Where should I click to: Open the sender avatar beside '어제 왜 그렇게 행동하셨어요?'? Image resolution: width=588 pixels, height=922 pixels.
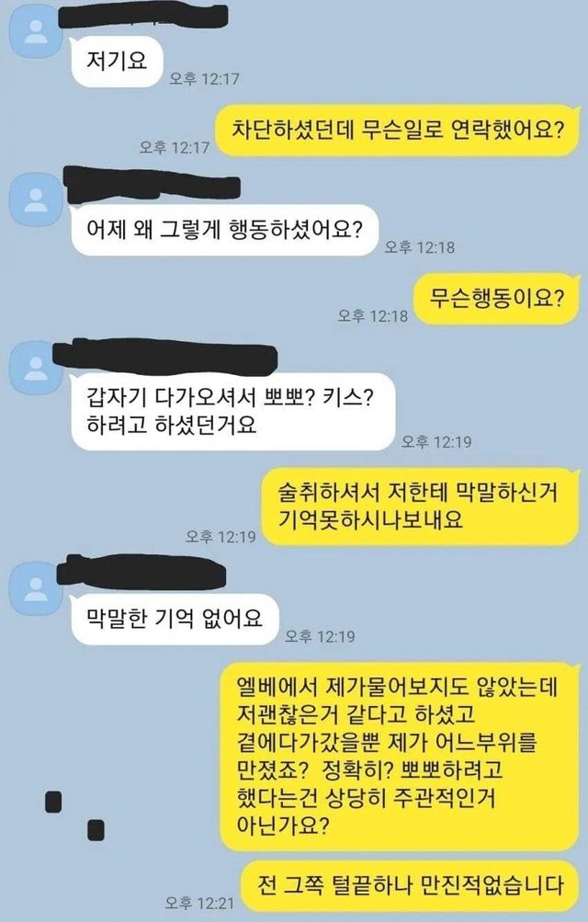click(x=37, y=199)
